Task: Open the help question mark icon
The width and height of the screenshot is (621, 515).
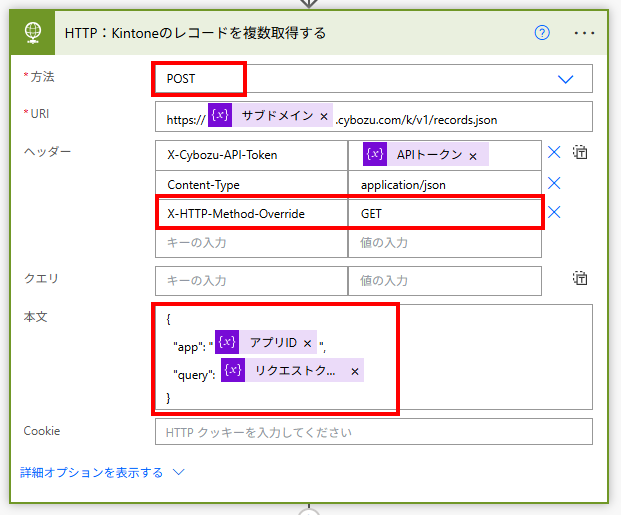Action: point(542,32)
